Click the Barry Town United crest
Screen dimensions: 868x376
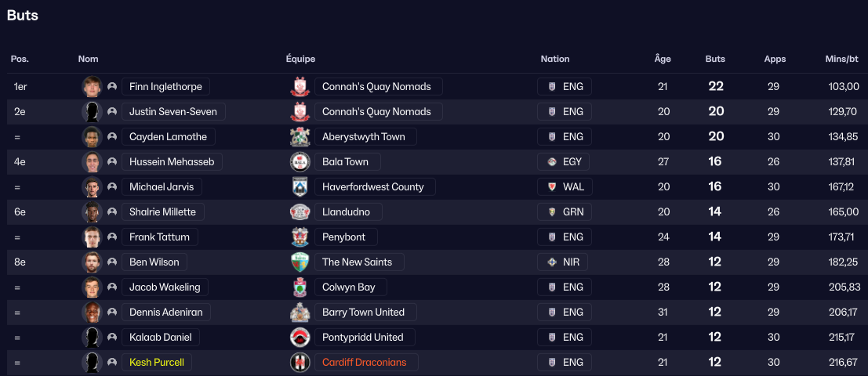pos(300,313)
